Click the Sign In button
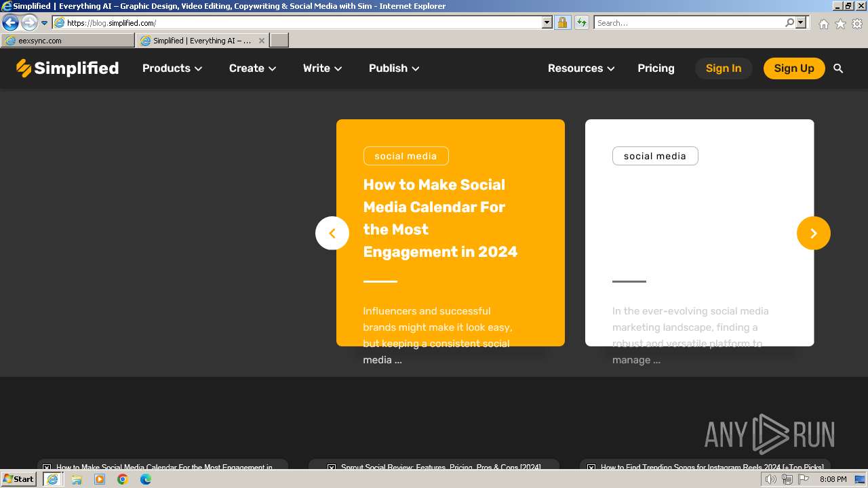868x488 pixels. point(724,68)
